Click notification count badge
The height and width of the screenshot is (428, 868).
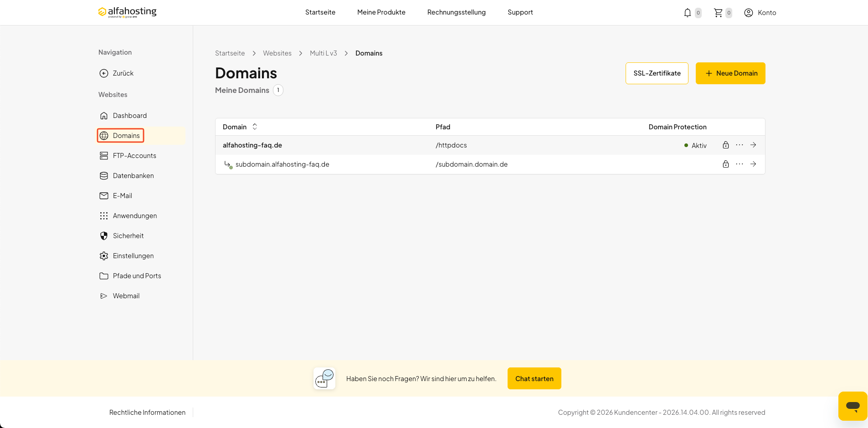698,13
